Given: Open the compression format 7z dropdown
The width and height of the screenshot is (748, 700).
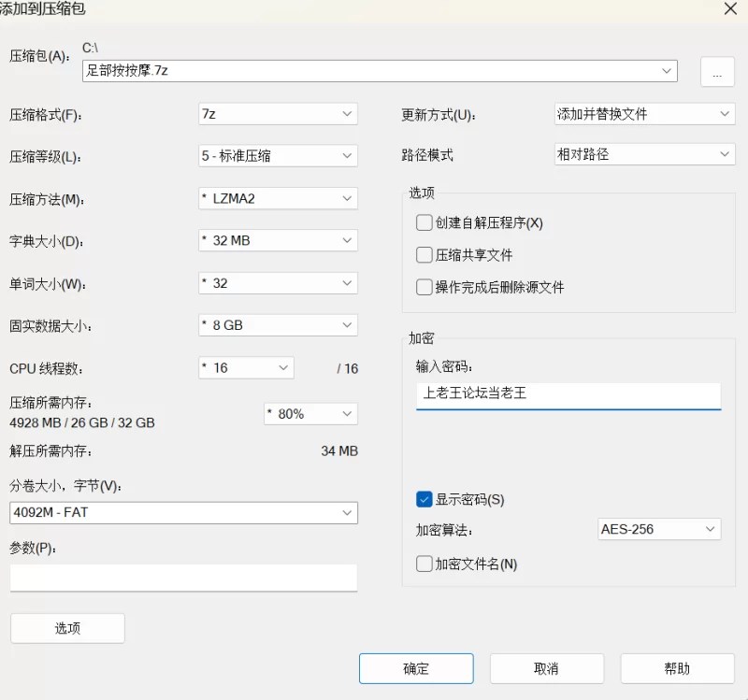Looking at the screenshot, I should [278, 114].
